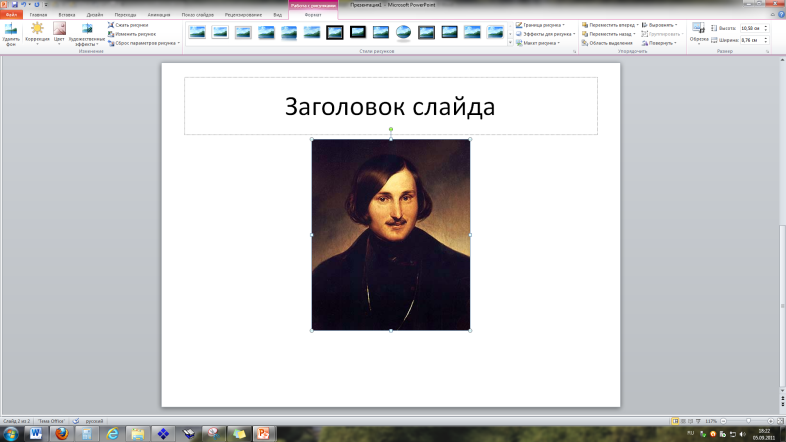
Task: Apply the first picture style thumbnail
Action: (x=197, y=33)
